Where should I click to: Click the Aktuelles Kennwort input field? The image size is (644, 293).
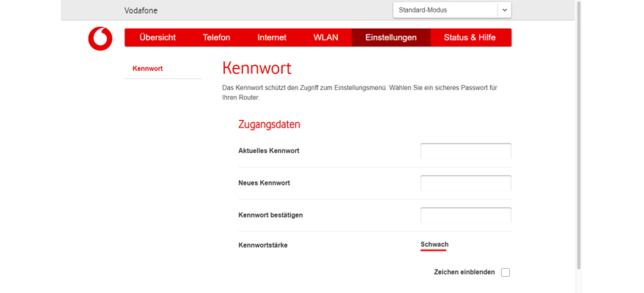pyautogui.click(x=465, y=151)
